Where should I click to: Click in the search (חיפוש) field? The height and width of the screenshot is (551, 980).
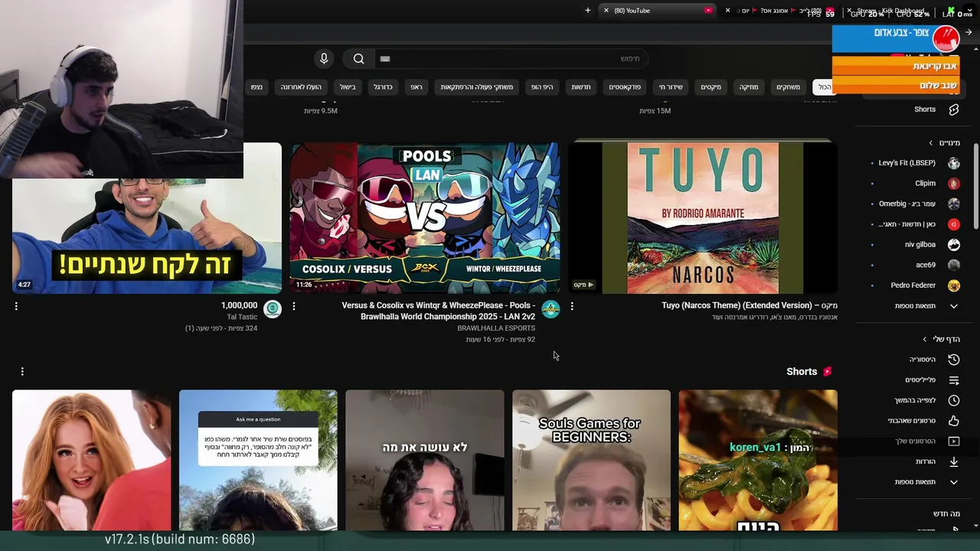tap(513, 58)
